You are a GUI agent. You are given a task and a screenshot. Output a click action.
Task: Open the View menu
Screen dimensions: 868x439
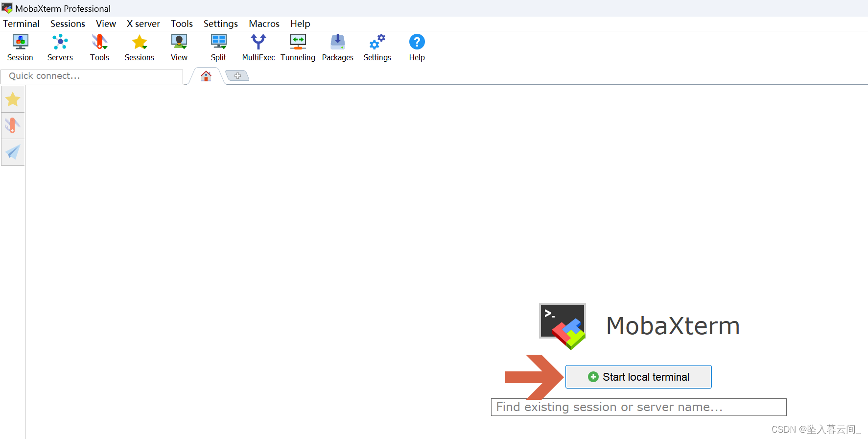click(106, 24)
